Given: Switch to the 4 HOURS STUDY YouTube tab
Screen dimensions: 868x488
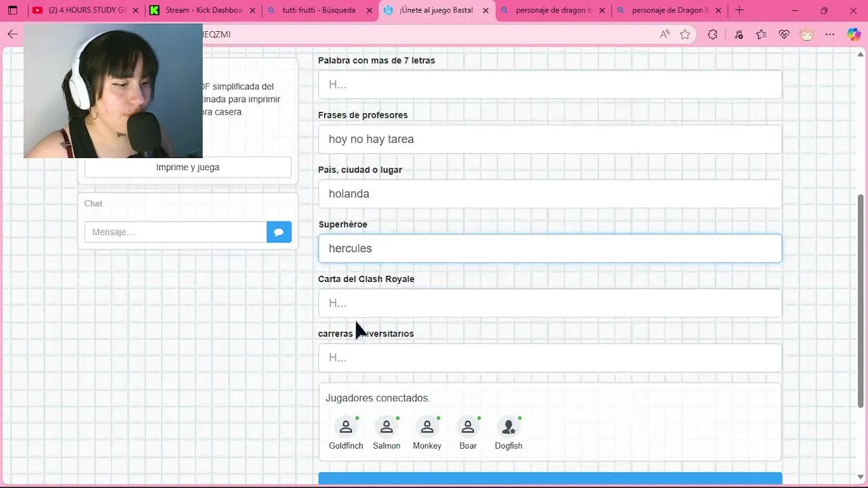Looking at the screenshot, I should 86,10.
